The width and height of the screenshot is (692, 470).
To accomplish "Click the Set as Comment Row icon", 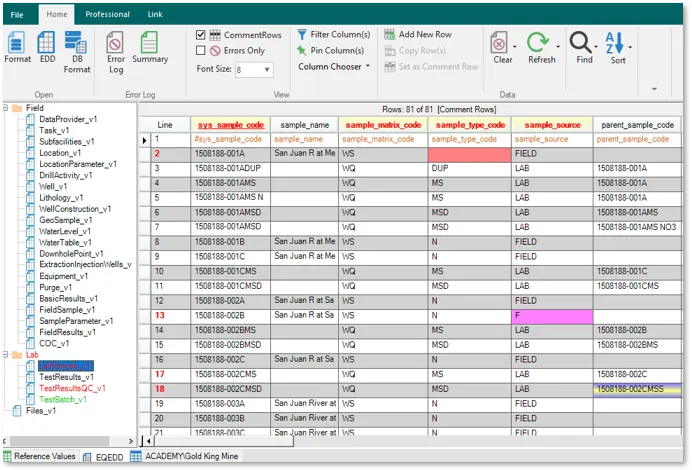I will pos(390,67).
